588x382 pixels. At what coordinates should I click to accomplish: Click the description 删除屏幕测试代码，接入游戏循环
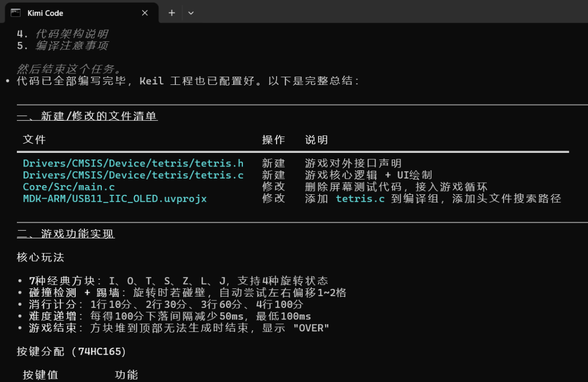click(x=396, y=187)
